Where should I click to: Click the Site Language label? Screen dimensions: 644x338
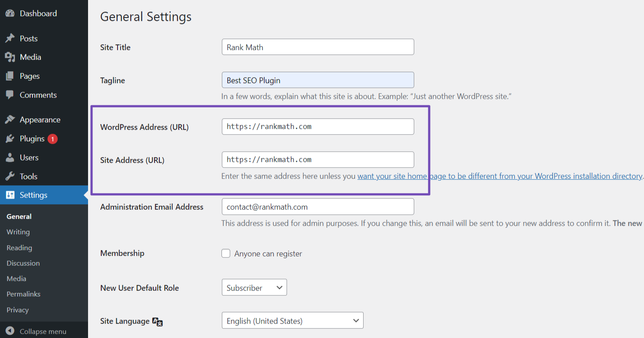(125, 321)
